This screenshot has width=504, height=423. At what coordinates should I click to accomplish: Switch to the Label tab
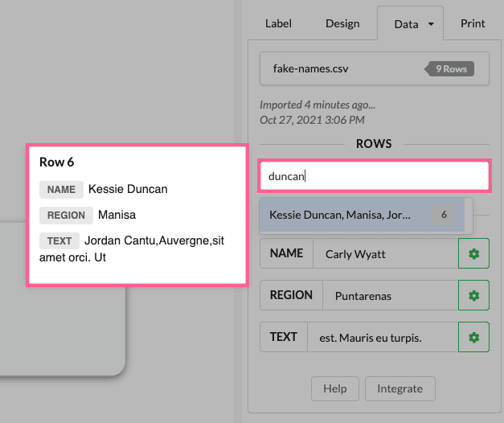point(278,23)
